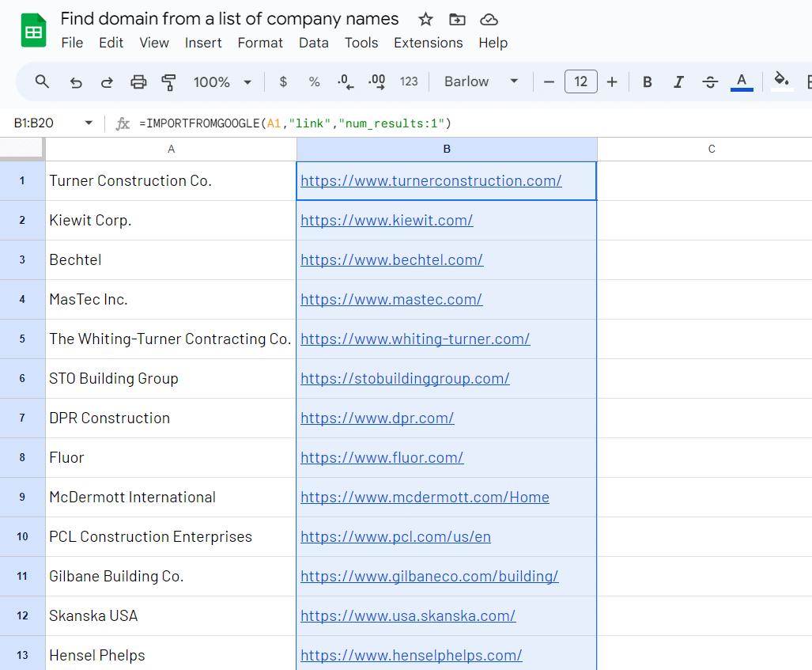The image size is (812, 670).
Task: Toggle bold formatting
Action: tap(648, 81)
